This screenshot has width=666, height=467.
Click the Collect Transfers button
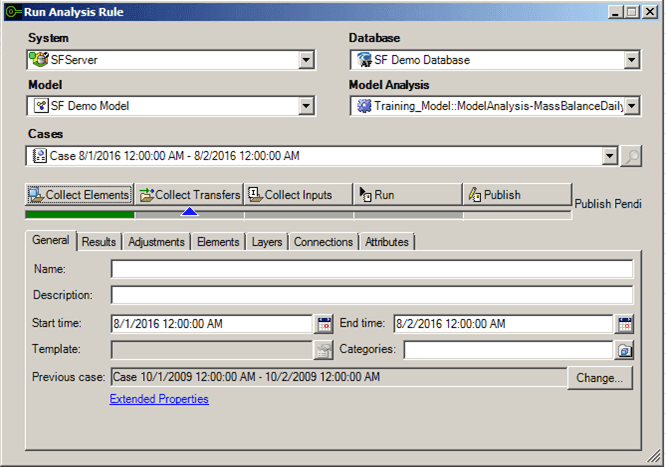189,195
